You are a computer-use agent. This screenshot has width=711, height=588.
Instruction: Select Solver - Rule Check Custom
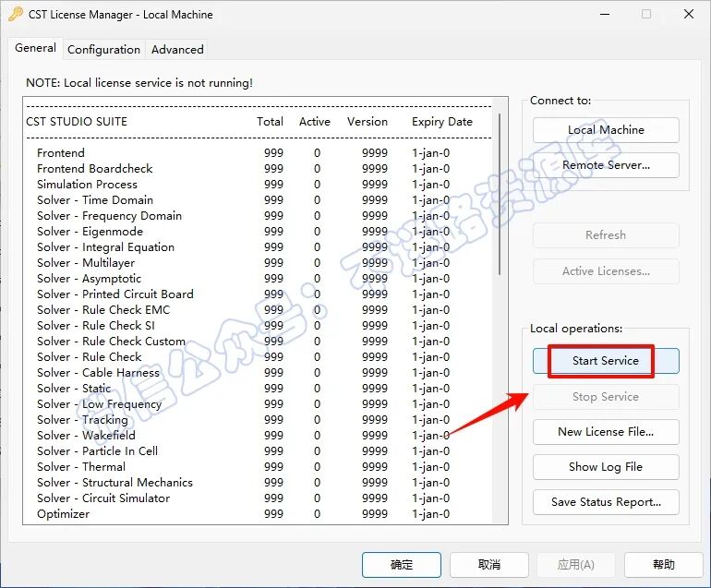[x=259, y=341]
